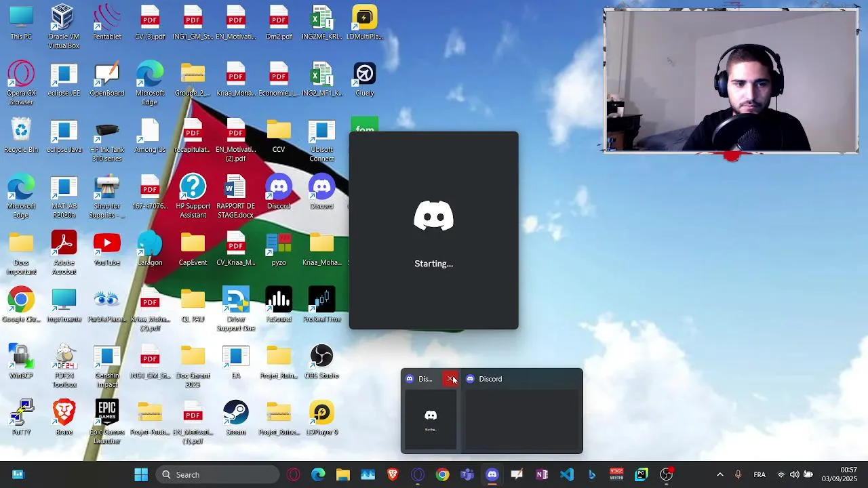Open the Windows Start menu
The image size is (868, 488).
(x=141, y=474)
